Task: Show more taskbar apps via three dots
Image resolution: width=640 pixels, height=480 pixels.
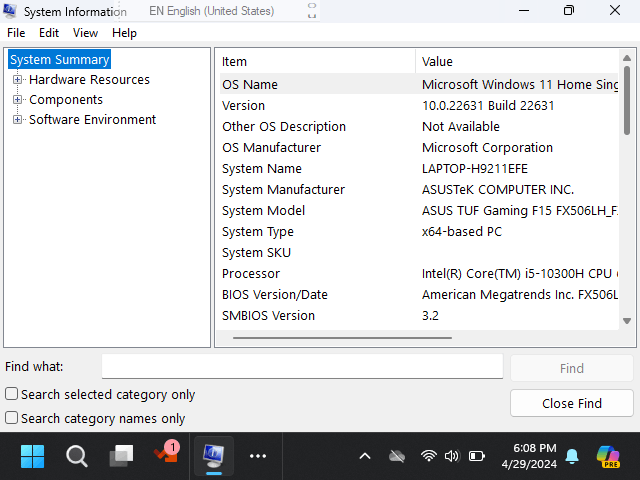Action: point(258,456)
